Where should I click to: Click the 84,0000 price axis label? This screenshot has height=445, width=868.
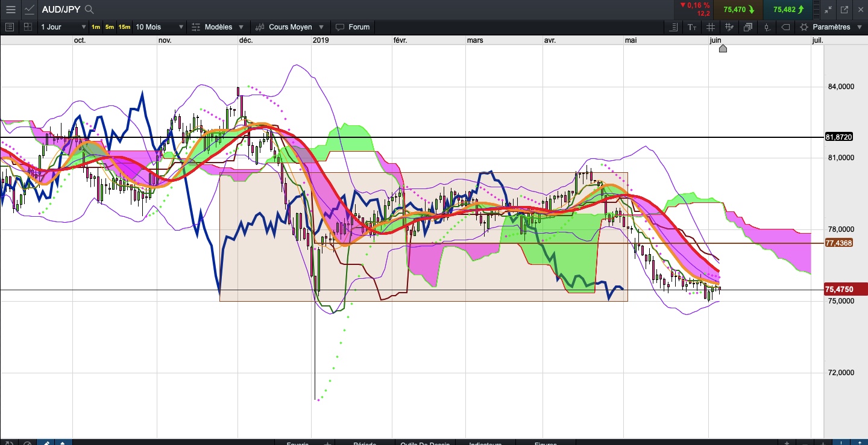[x=841, y=87]
